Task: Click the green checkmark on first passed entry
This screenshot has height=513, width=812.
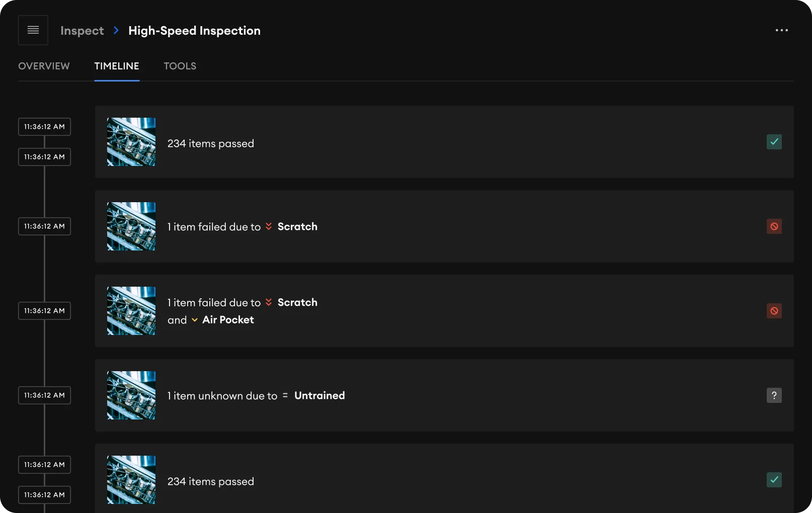Action: point(774,142)
